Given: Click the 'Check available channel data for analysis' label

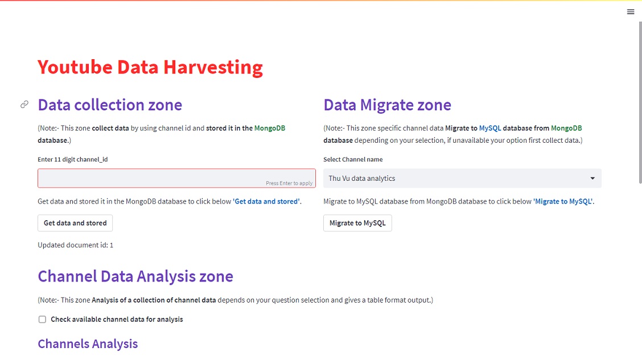Looking at the screenshot, I should (117, 320).
